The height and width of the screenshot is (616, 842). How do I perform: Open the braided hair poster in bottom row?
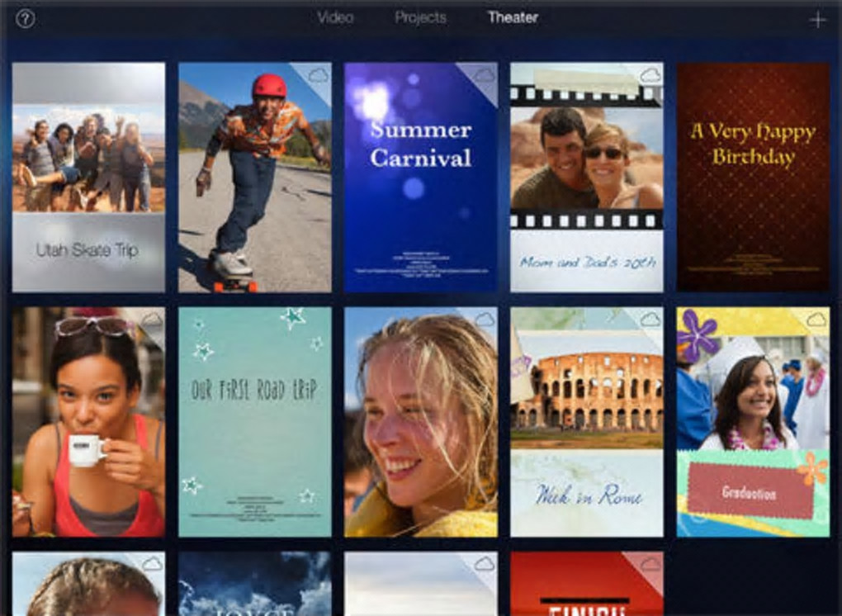point(88,584)
